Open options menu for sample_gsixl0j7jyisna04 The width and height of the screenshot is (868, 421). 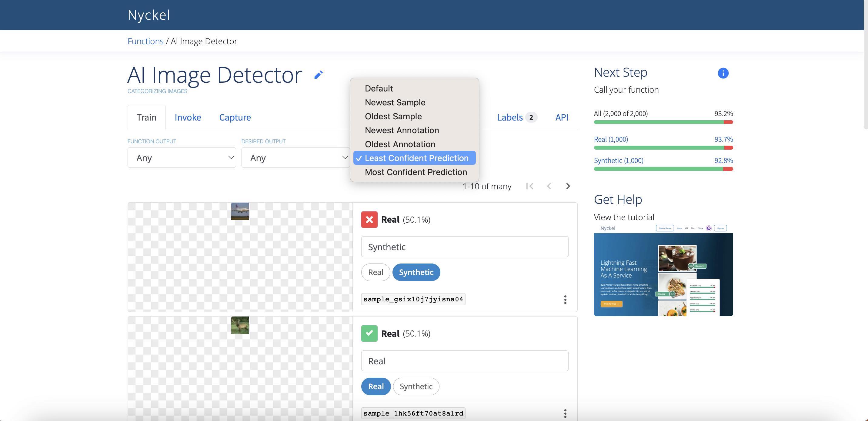coord(565,300)
